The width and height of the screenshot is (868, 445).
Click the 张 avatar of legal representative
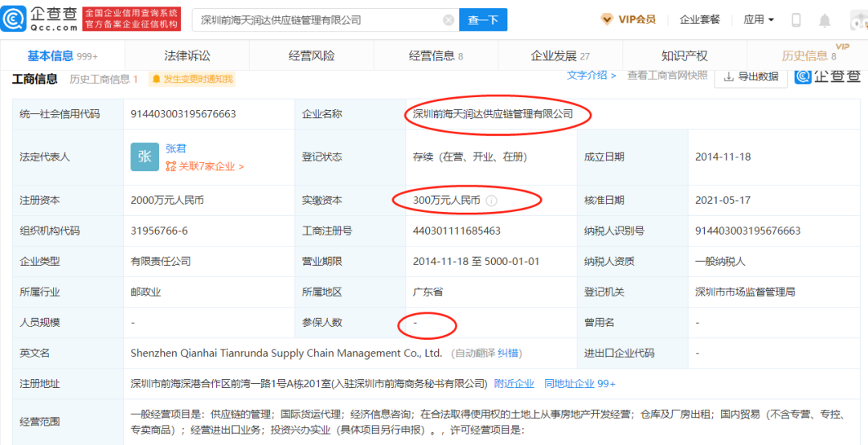(145, 157)
